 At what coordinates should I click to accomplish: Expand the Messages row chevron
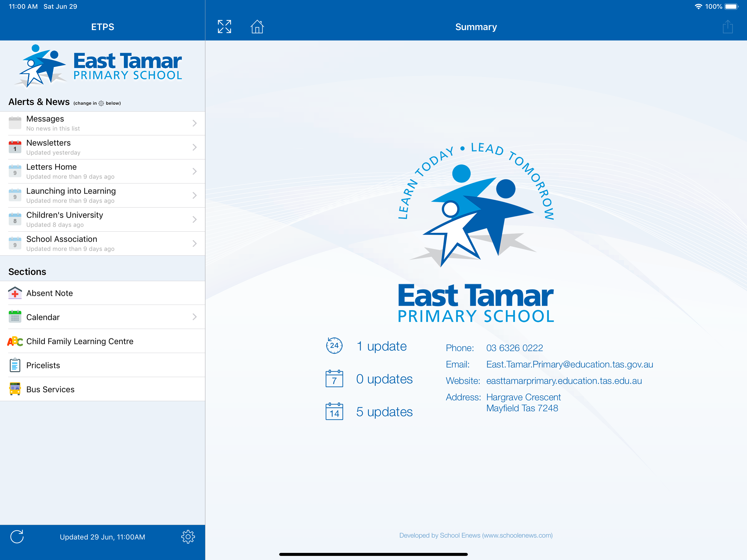(x=194, y=123)
